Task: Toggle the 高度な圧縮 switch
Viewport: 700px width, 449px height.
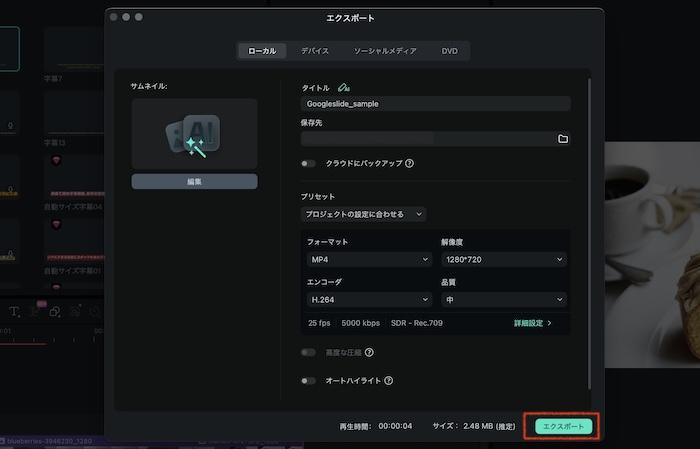Action: click(308, 353)
